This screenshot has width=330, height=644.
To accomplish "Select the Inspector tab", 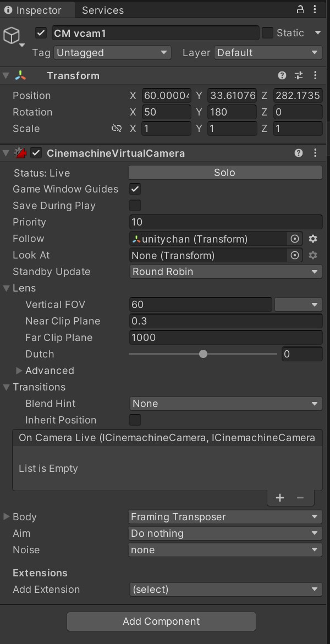I will 33,10.
